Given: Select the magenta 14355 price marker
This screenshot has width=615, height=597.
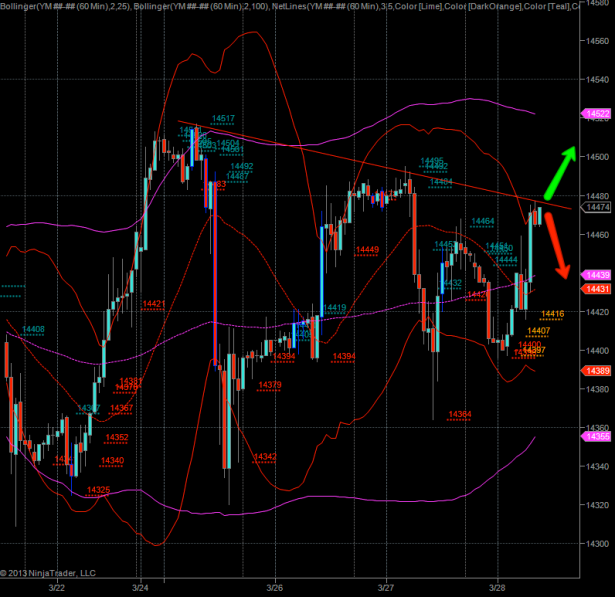Looking at the screenshot, I should 598,436.
